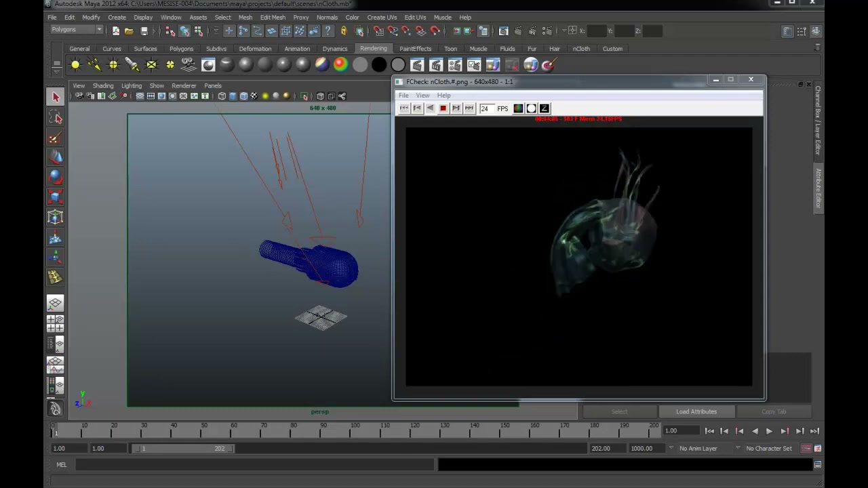Open the viewport Panels menu
Viewport: 868px width, 488px height.
[x=213, y=86]
